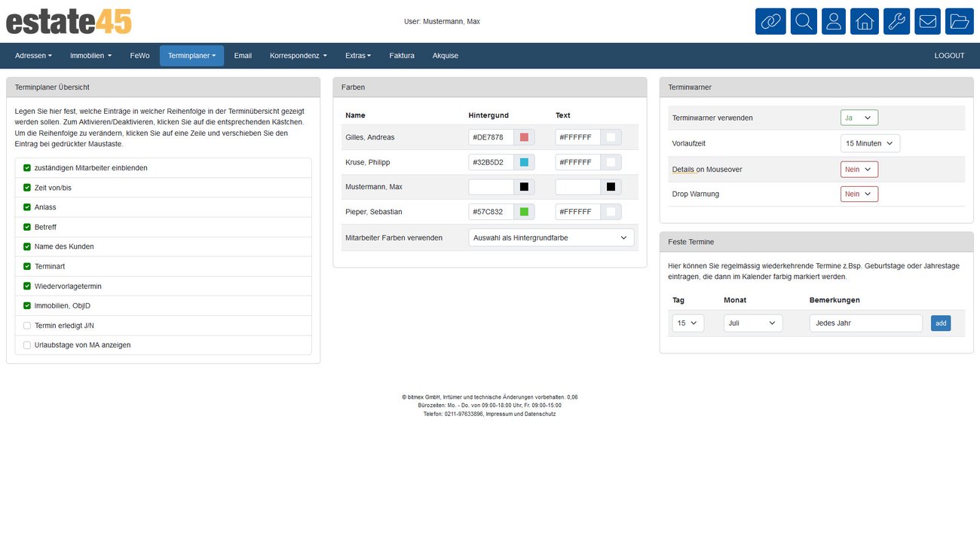Click the #32B5D2 background hex field
The height and width of the screenshot is (551, 980).
click(x=492, y=162)
